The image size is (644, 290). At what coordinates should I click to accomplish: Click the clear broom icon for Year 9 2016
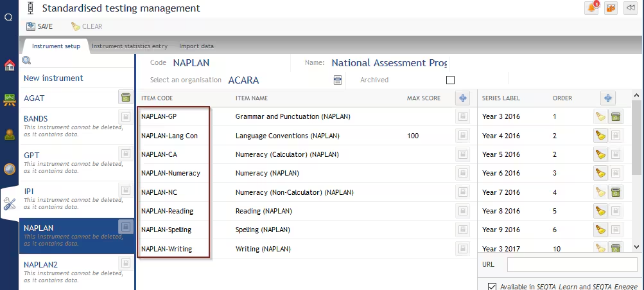click(x=600, y=230)
